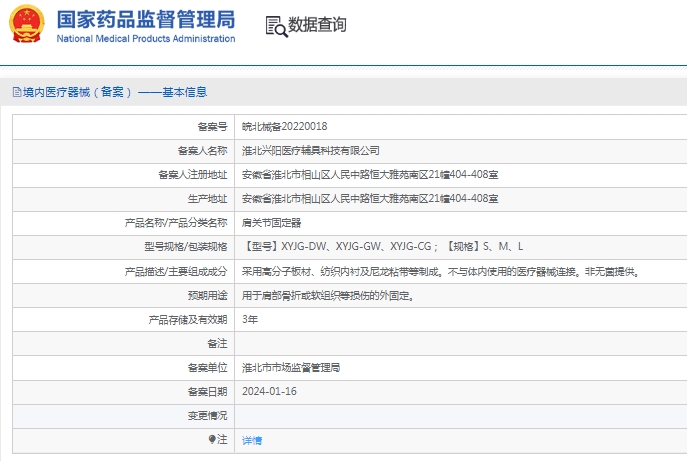Click the 产品存储及有效期 label

coord(188,320)
